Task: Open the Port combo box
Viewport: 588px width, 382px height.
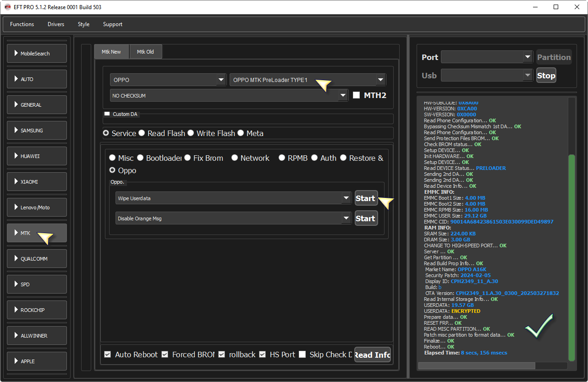Action: 486,57
